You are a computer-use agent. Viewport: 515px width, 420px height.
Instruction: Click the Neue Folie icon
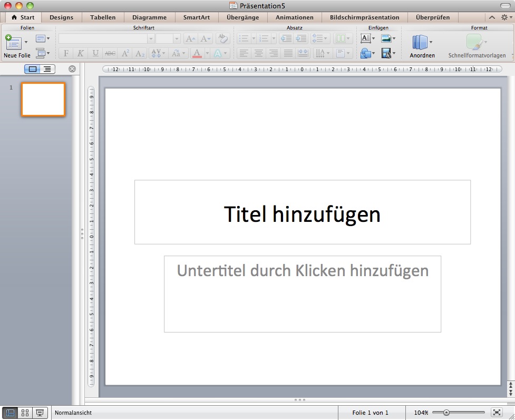coord(13,43)
